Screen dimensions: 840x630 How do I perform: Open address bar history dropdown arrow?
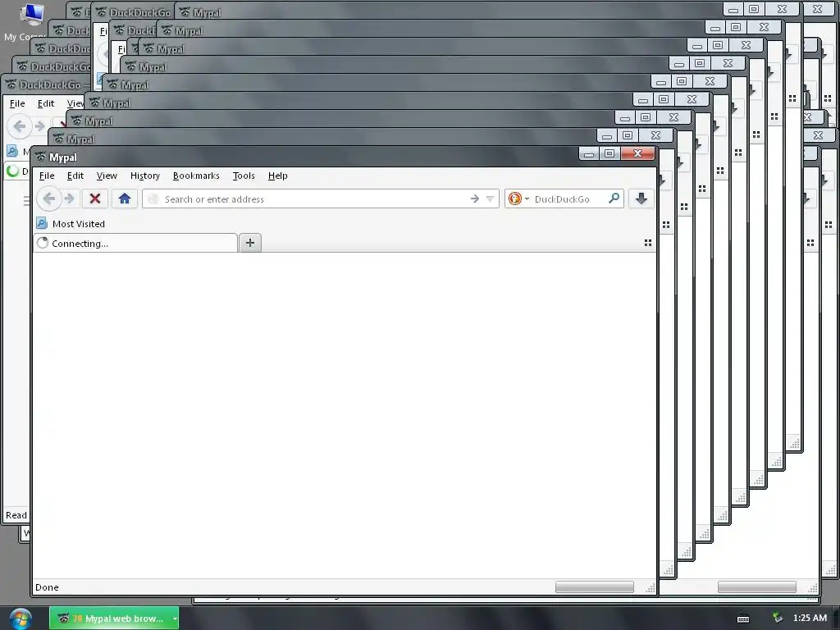(490, 199)
